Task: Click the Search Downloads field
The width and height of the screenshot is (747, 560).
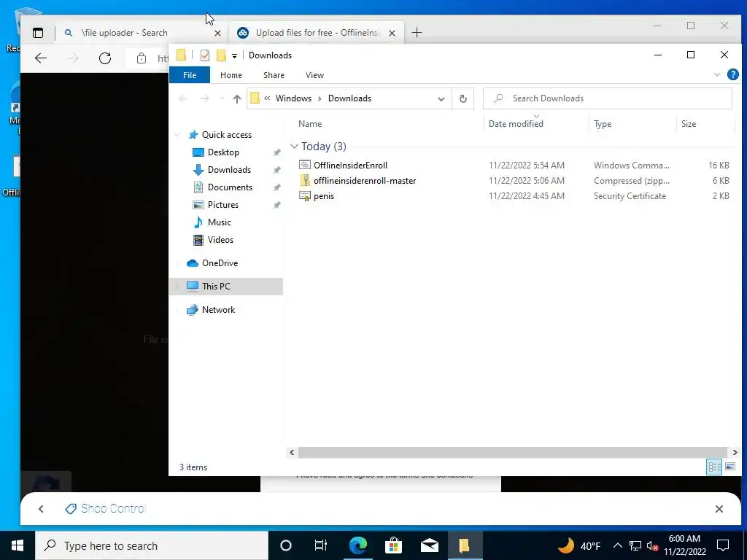Action: (x=608, y=98)
